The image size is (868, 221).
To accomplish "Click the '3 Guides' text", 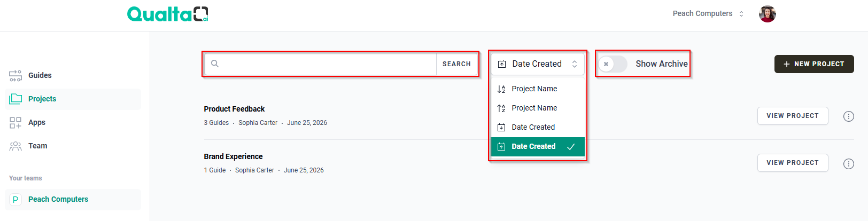I will pos(216,123).
